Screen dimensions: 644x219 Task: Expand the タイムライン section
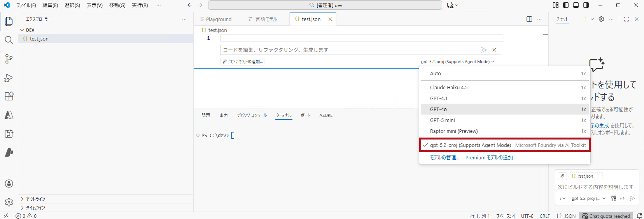[105, 208]
